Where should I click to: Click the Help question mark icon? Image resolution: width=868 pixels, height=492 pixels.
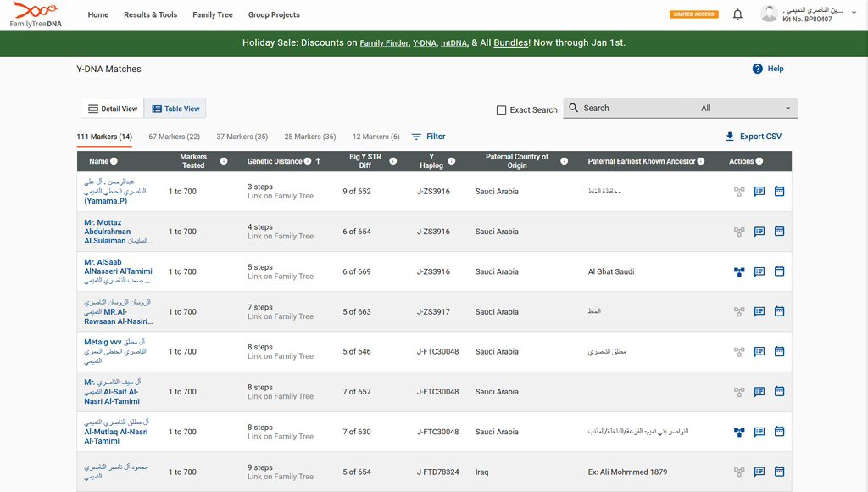coord(757,69)
